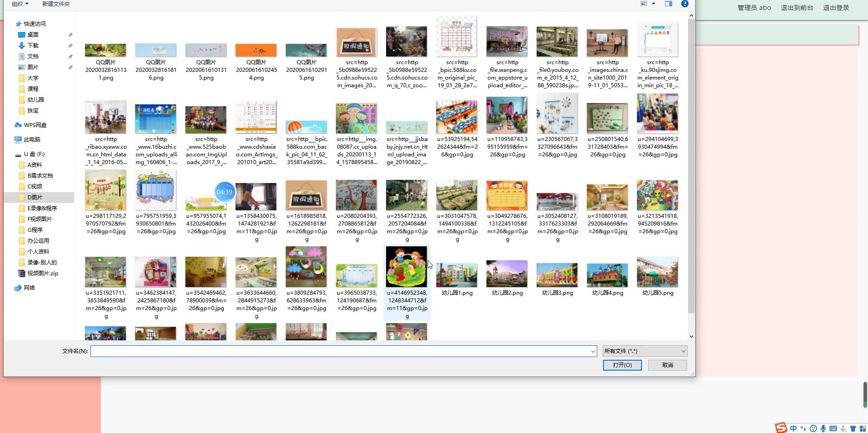Click the Sogou input method S icon
The height and width of the screenshot is (433, 868).
pos(781,428)
